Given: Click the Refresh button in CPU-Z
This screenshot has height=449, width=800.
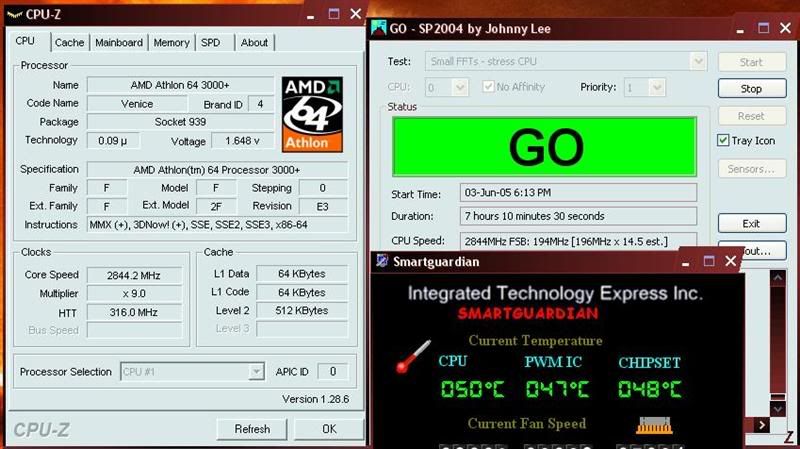Looking at the screenshot, I should (x=252, y=429).
